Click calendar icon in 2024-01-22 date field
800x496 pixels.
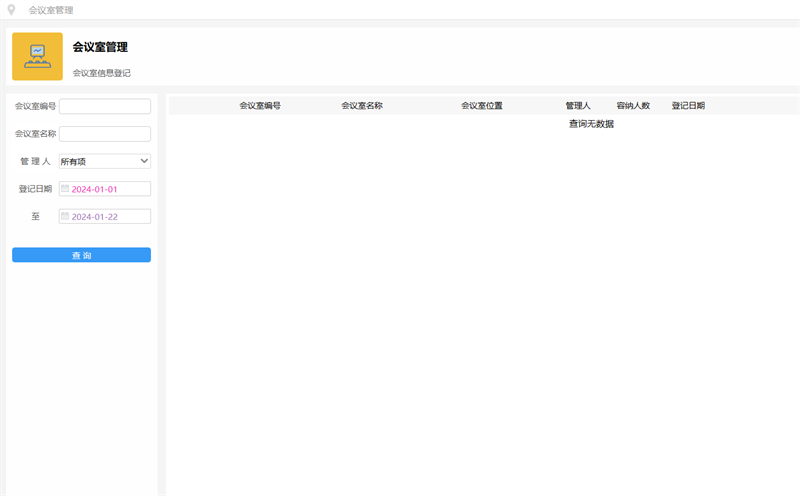pyautogui.click(x=65, y=216)
